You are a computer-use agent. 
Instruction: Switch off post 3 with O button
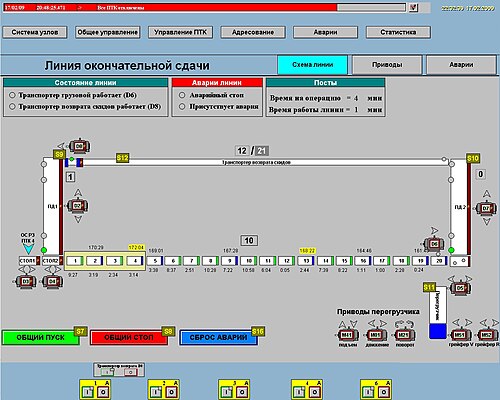pyautogui.click(x=242, y=392)
